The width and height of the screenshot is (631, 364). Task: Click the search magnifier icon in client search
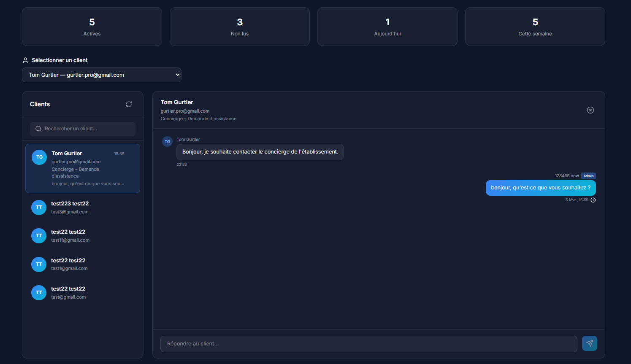point(38,129)
